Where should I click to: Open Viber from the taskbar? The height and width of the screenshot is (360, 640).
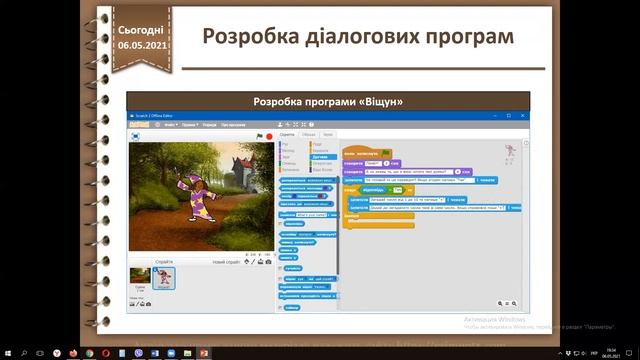click(138, 353)
